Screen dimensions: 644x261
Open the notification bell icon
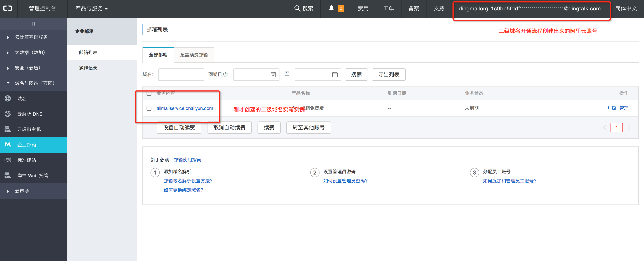331,8
